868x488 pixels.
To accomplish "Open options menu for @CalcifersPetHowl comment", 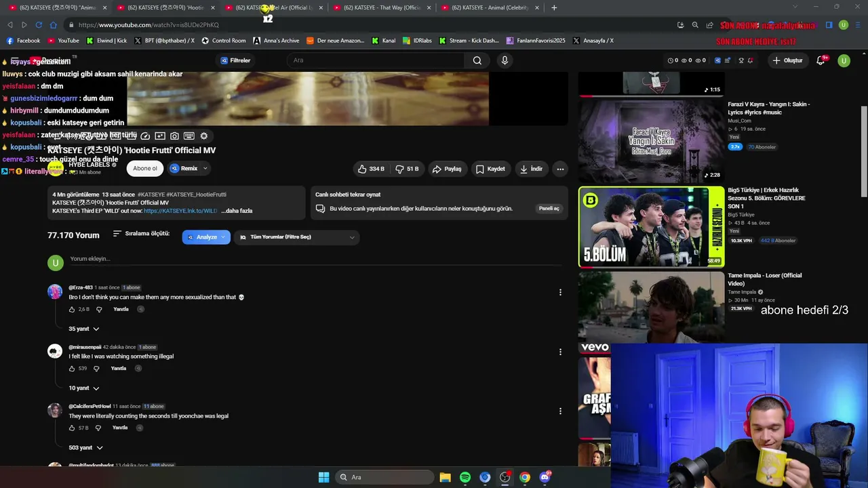I will [x=560, y=411].
